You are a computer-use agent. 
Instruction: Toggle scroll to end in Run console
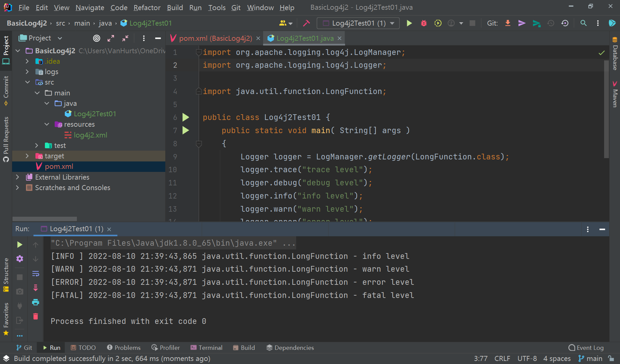tap(35, 288)
